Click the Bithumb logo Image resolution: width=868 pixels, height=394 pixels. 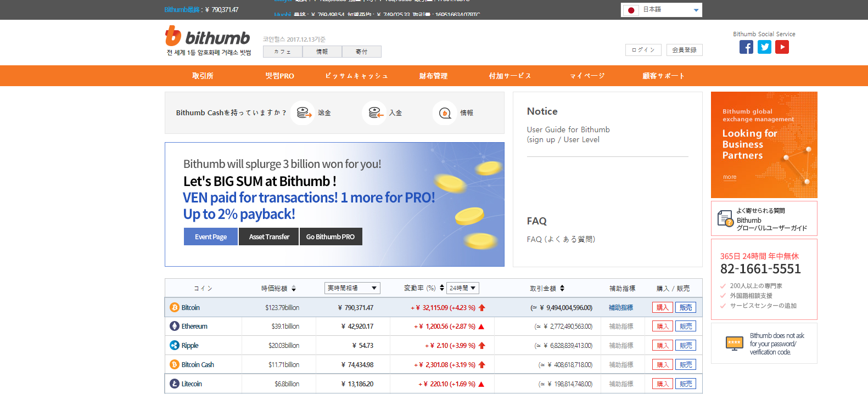pyautogui.click(x=208, y=36)
